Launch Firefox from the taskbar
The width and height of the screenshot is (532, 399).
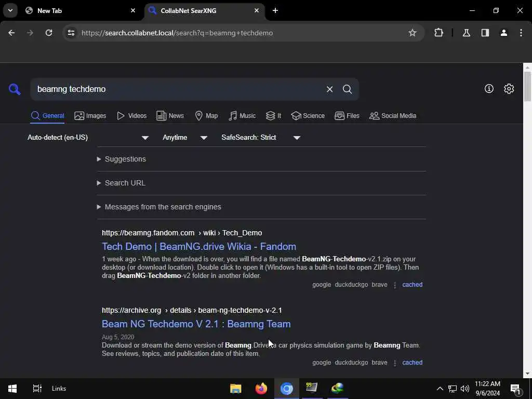261,389
